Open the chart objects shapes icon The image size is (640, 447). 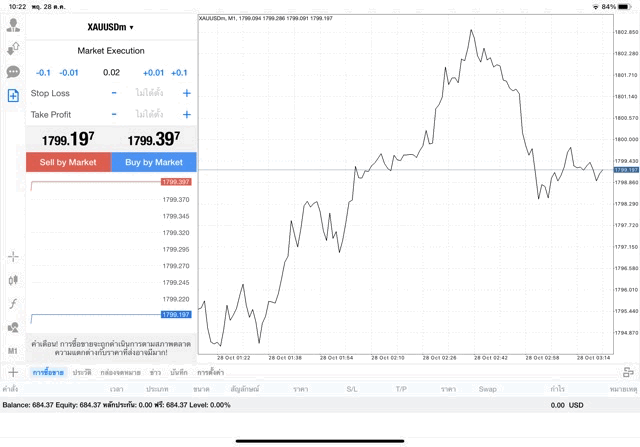click(13, 328)
